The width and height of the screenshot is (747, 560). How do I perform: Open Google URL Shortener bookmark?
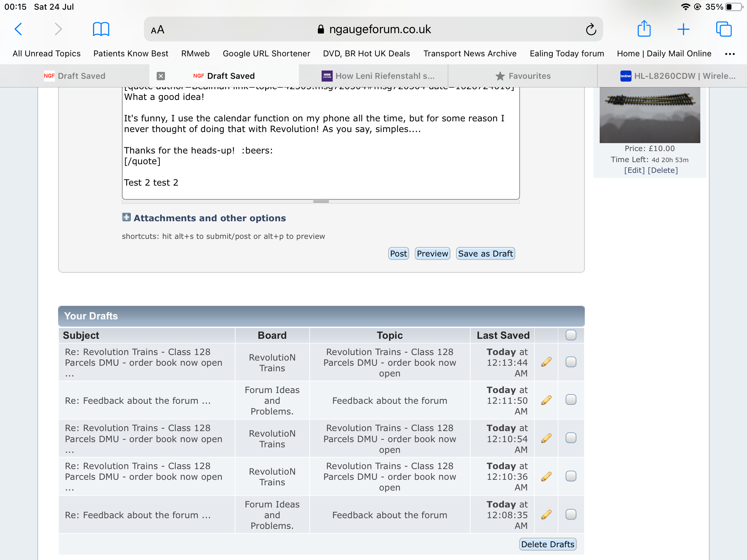point(266,54)
